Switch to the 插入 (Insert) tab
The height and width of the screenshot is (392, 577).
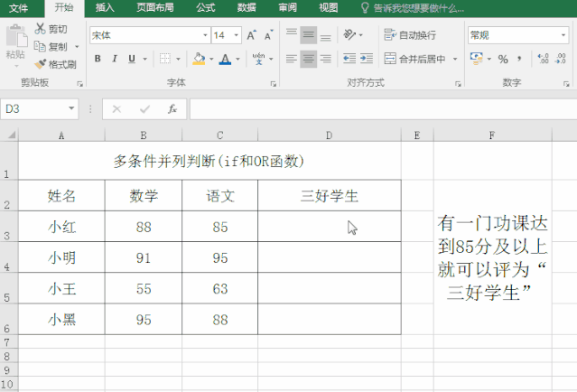[105, 7]
